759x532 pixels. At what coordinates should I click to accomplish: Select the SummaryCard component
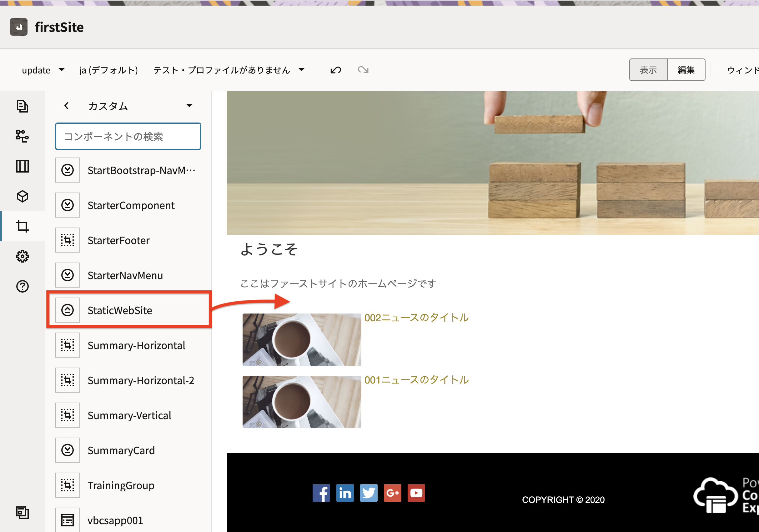pos(121,450)
